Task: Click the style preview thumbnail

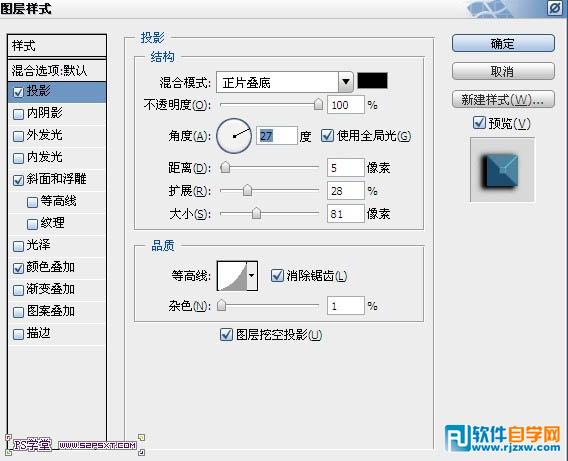Action: [502, 169]
